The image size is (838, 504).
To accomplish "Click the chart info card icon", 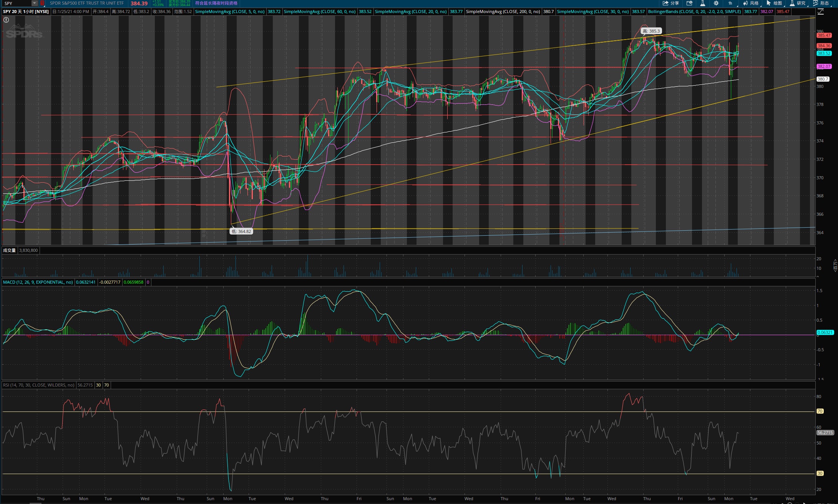I will pos(689,3).
